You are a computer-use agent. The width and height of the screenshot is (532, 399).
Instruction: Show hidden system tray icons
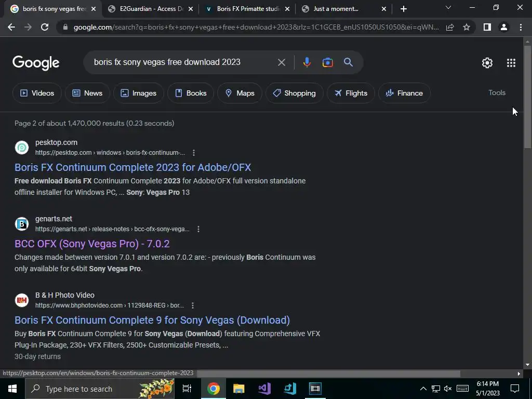click(x=423, y=389)
